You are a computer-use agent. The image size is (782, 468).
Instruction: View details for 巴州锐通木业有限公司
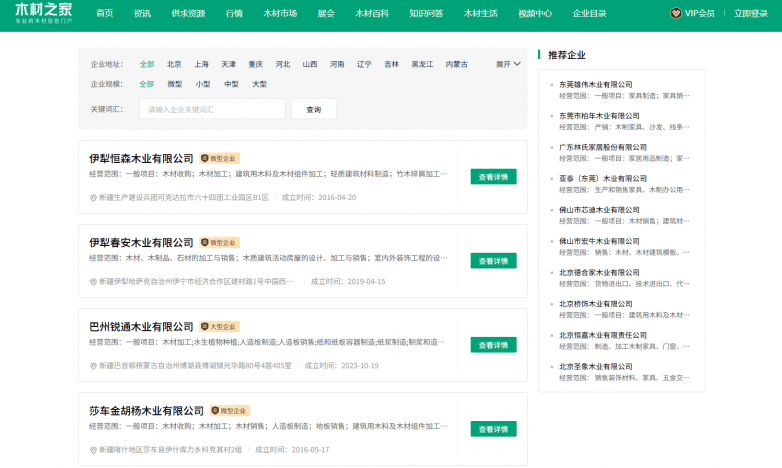click(493, 345)
